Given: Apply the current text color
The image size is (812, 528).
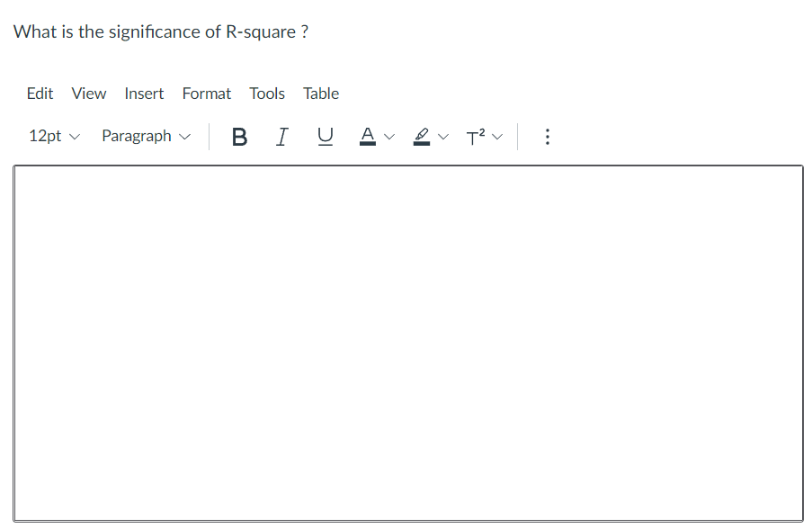Looking at the screenshot, I should click(367, 136).
